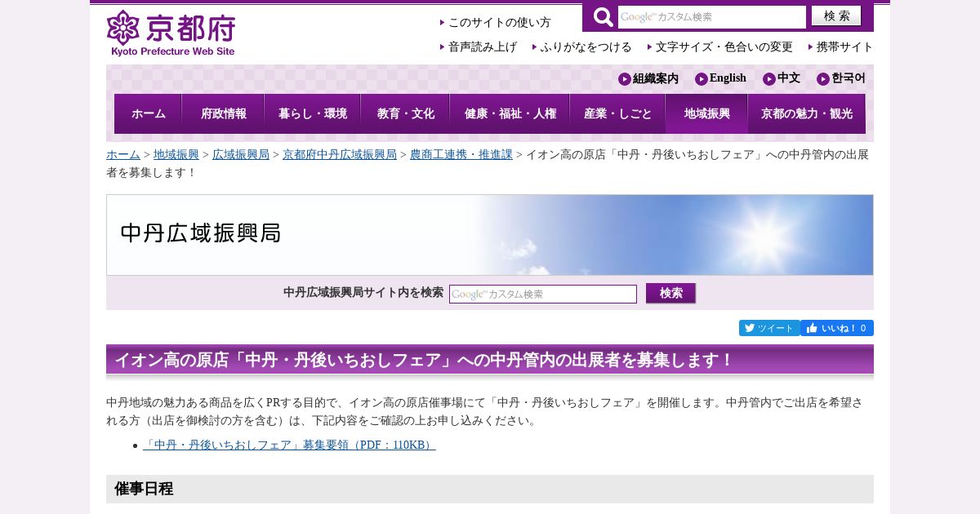Switch language to 中文
Image resolution: width=980 pixels, height=514 pixels.
(x=782, y=78)
